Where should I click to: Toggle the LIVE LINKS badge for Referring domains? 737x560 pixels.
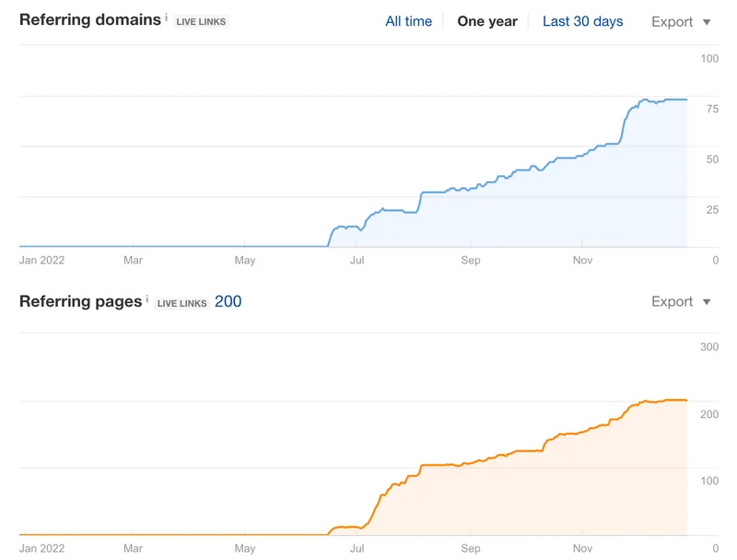(x=201, y=22)
